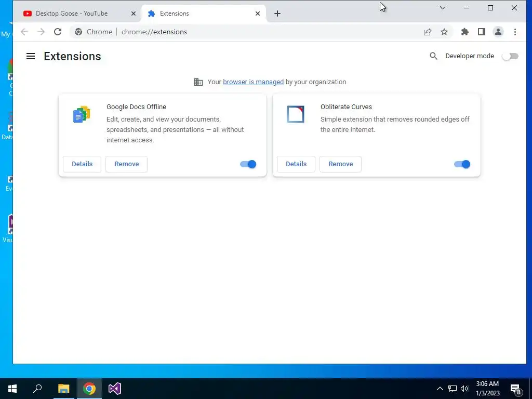Open a new tab with plus button
Image resolution: width=532 pixels, height=399 pixels.
(277, 14)
